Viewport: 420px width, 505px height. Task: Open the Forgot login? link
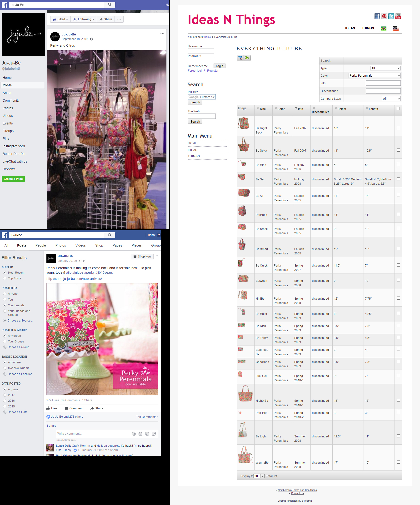pos(196,71)
